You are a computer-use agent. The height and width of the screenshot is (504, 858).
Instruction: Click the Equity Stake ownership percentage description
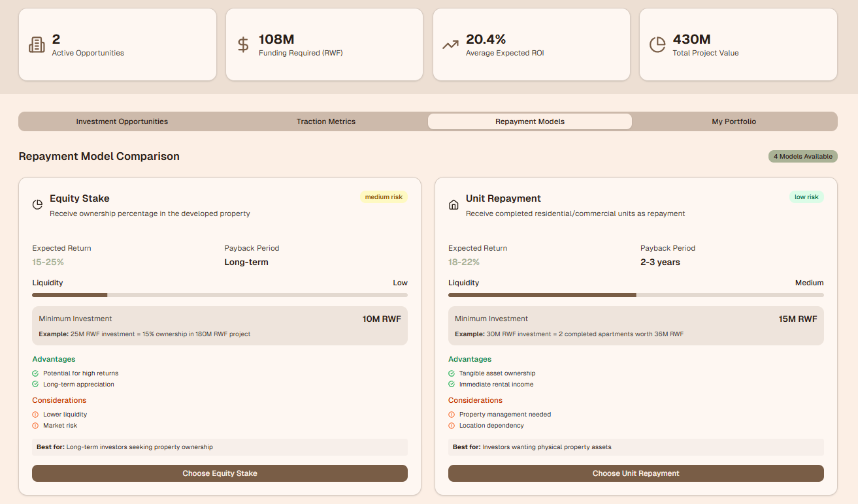(150, 213)
